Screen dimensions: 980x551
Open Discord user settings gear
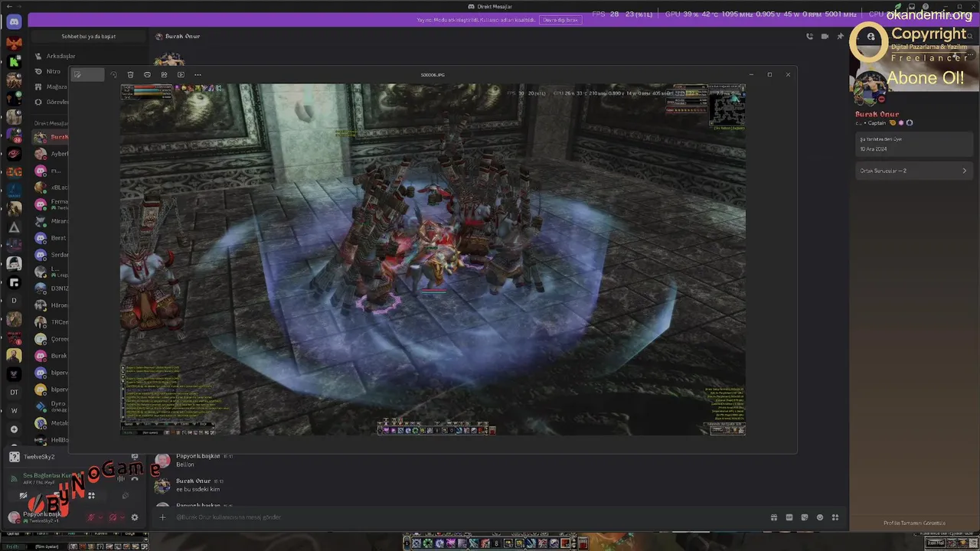tap(135, 517)
